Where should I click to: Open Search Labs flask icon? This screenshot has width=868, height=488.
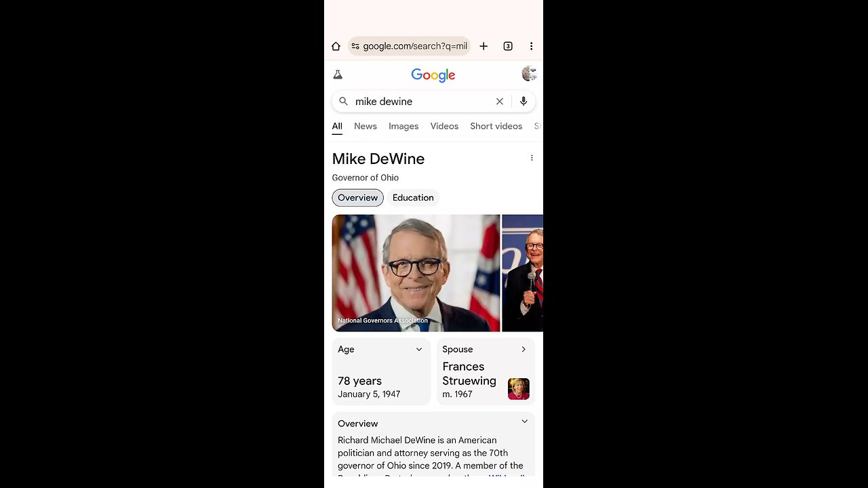click(x=338, y=75)
